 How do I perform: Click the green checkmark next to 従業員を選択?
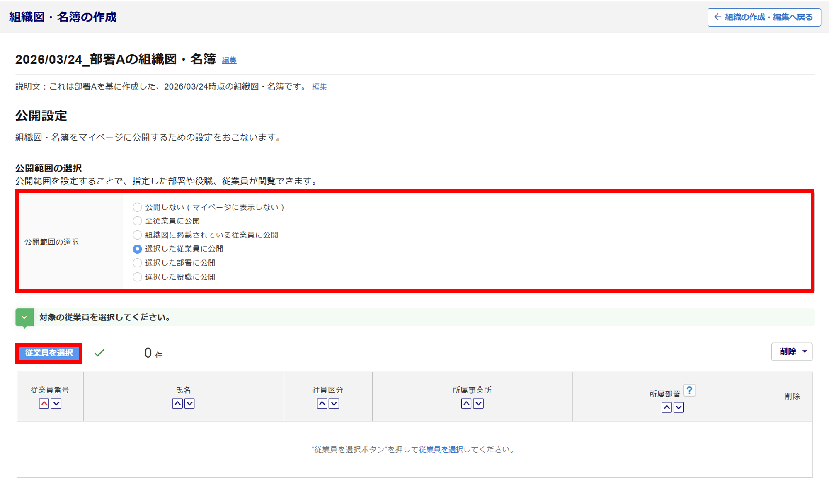point(99,353)
